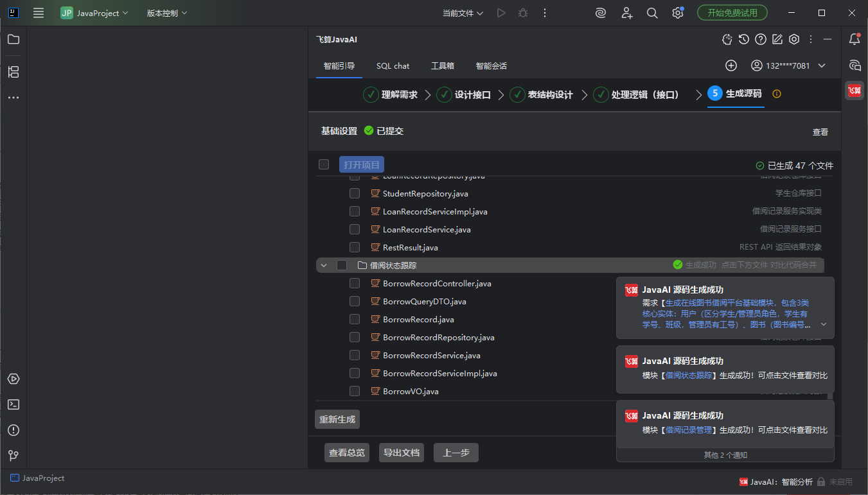Open the Notifications bell icon
Viewport: 868px width, 495px height.
855,39
